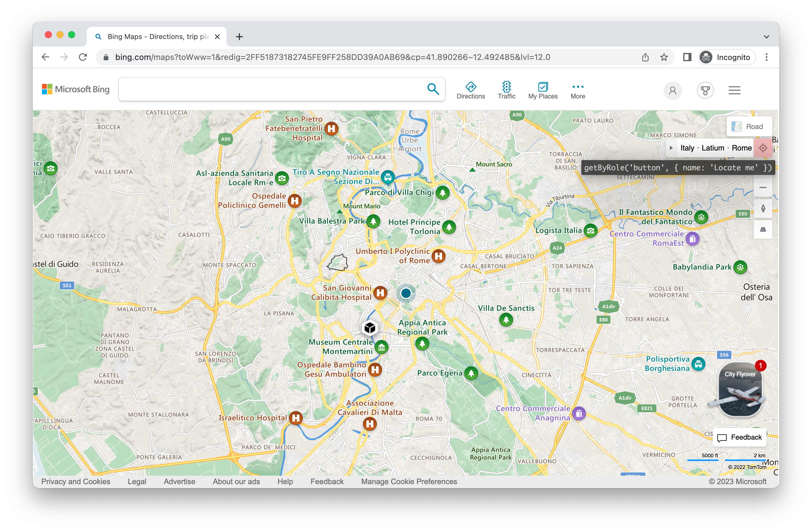
Task: Open the Help footer link
Action: tap(285, 481)
